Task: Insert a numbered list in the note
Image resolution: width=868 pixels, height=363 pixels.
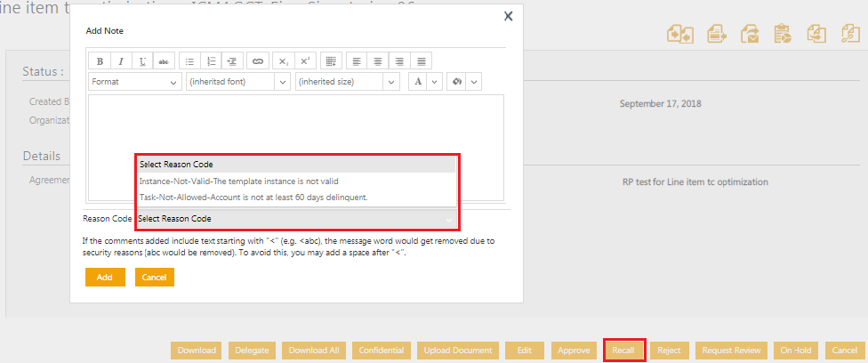Action: [211, 61]
